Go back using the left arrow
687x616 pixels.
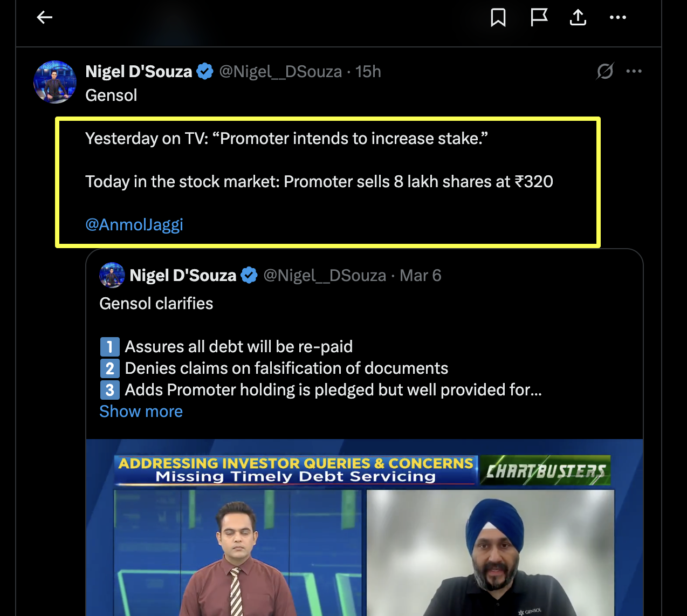coord(44,18)
